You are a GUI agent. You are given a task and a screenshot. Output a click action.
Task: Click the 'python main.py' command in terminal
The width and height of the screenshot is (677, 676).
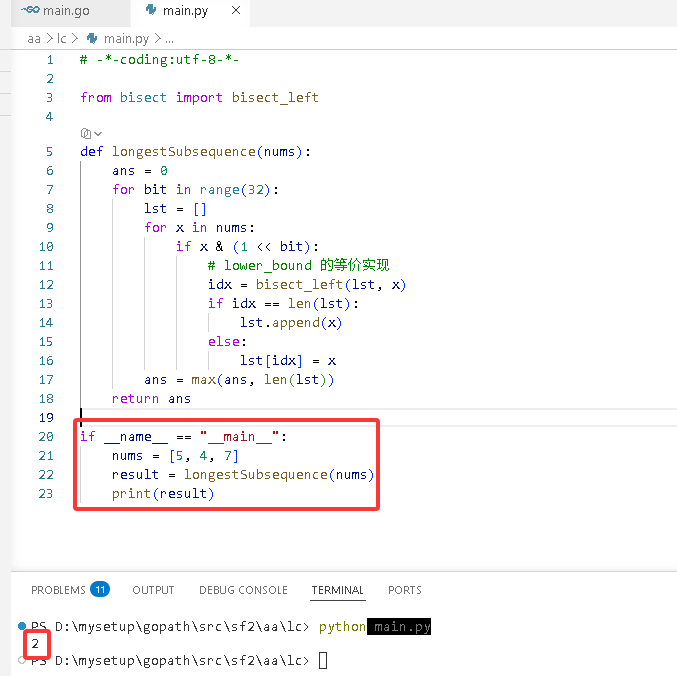374,626
